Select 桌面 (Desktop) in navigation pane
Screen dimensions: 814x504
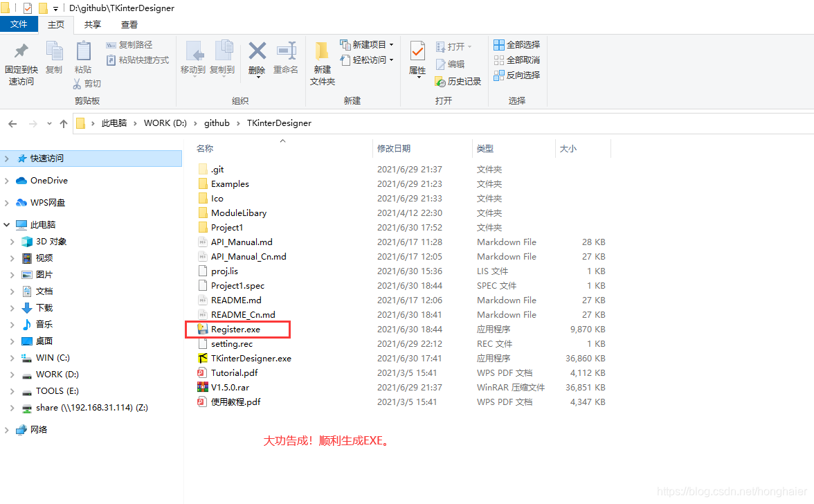(x=44, y=341)
